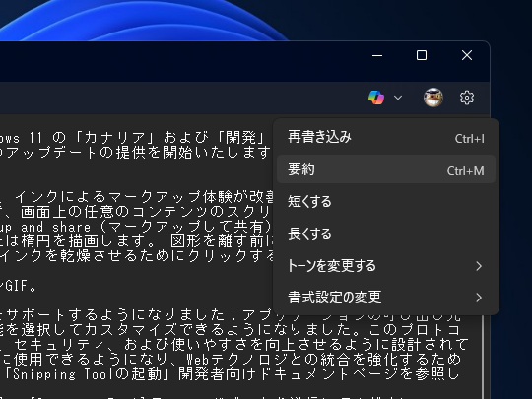Expand the Copilot dropdown chevron

[398, 98]
